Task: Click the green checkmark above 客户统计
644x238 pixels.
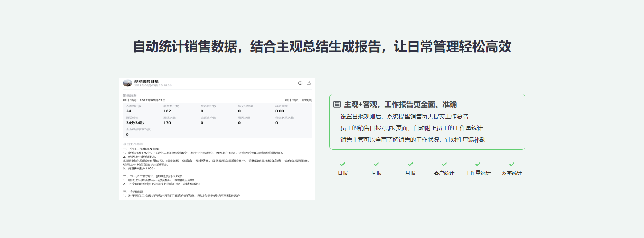Action: coord(444,164)
